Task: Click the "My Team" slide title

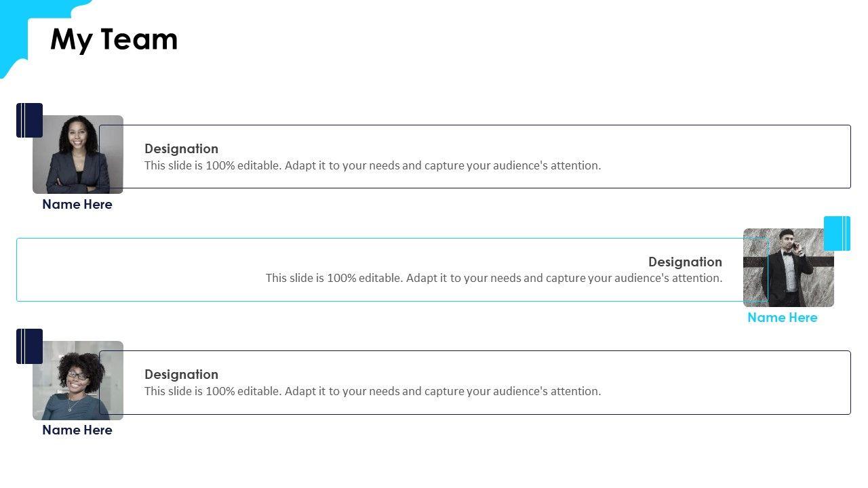Action: (x=114, y=39)
